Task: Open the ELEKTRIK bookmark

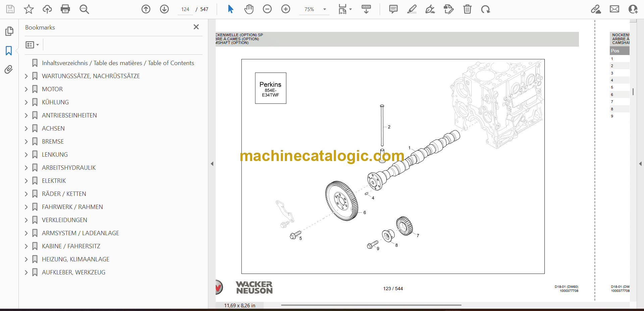Action: point(54,181)
